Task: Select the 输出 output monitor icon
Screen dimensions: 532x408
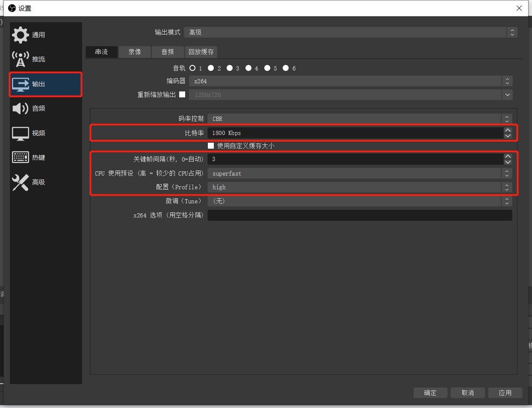Action: [x=20, y=84]
